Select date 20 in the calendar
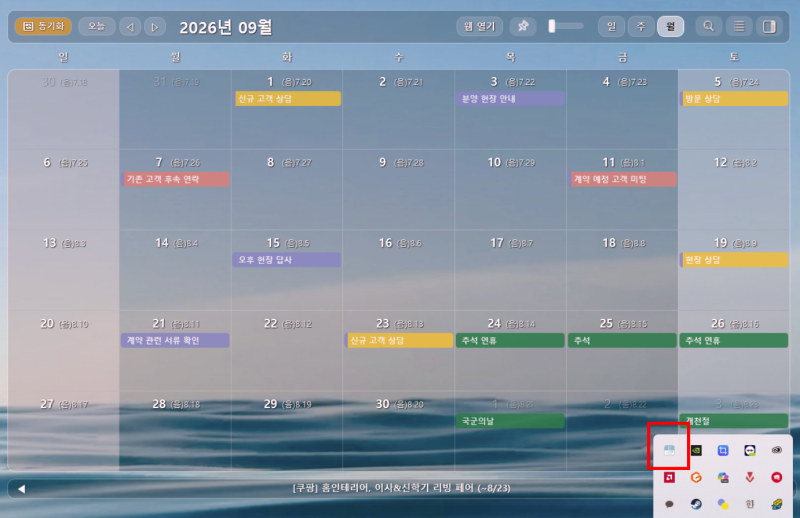 [47, 324]
